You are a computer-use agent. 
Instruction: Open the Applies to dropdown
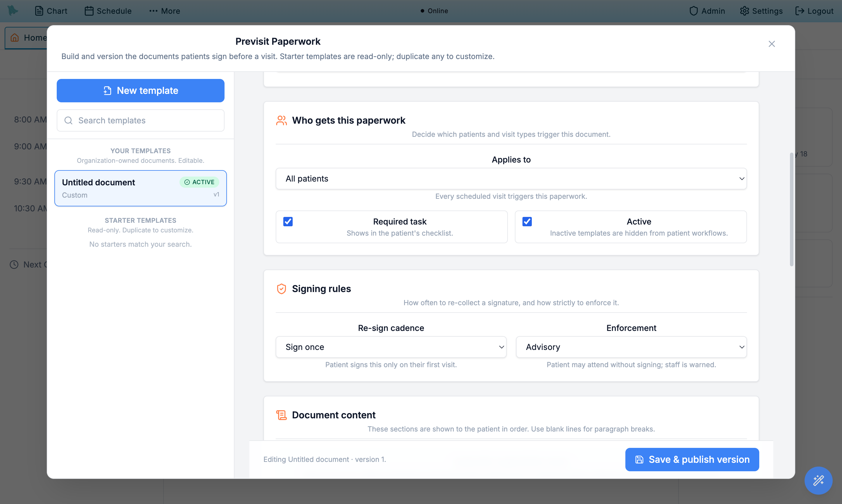(511, 179)
